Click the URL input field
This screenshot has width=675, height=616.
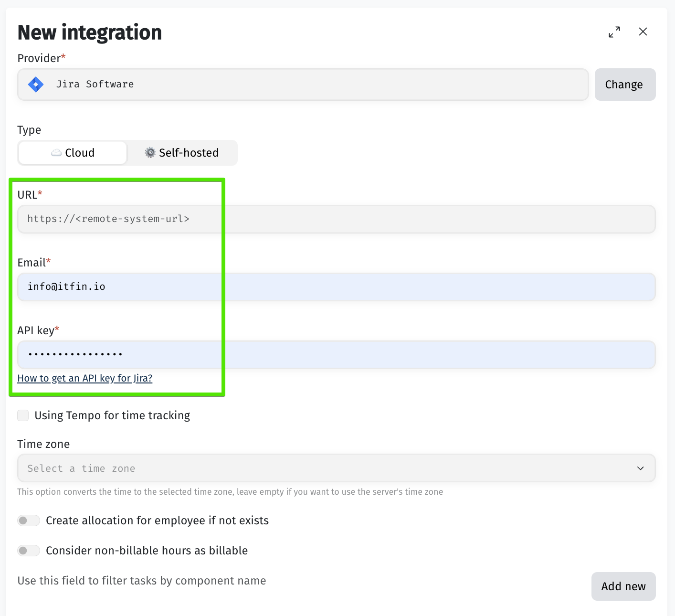coord(336,219)
